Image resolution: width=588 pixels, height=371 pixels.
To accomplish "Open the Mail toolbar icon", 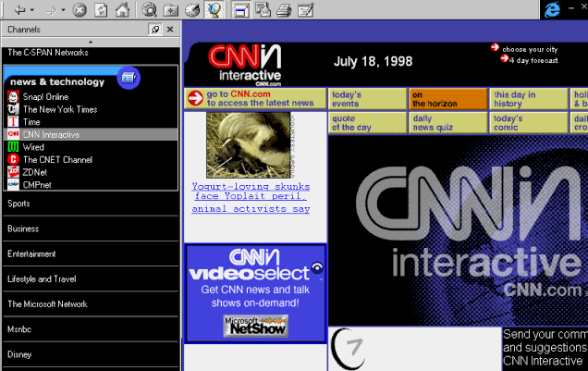I will coord(263,10).
